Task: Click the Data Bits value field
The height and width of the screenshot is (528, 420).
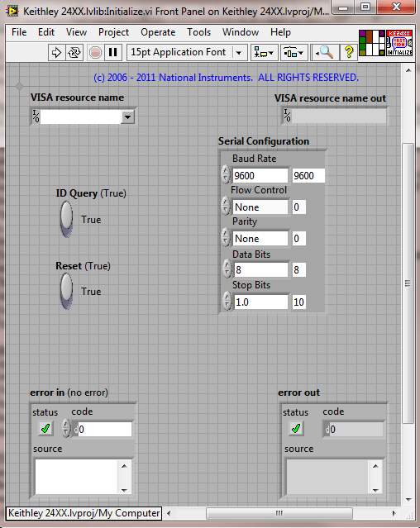Action: [x=261, y=269]
